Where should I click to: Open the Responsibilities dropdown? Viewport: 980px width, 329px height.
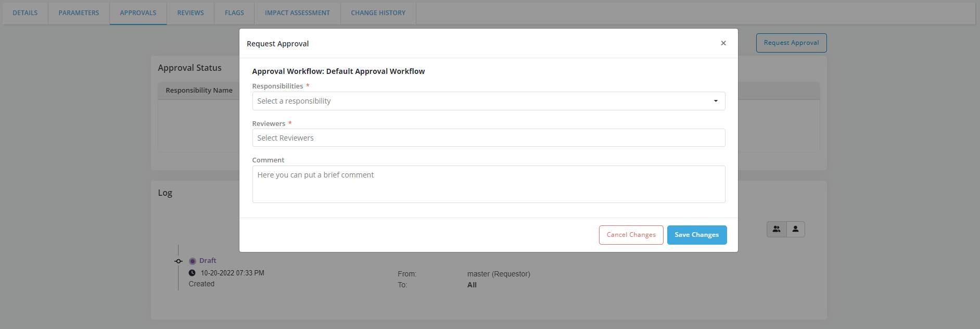pos(488,101)
